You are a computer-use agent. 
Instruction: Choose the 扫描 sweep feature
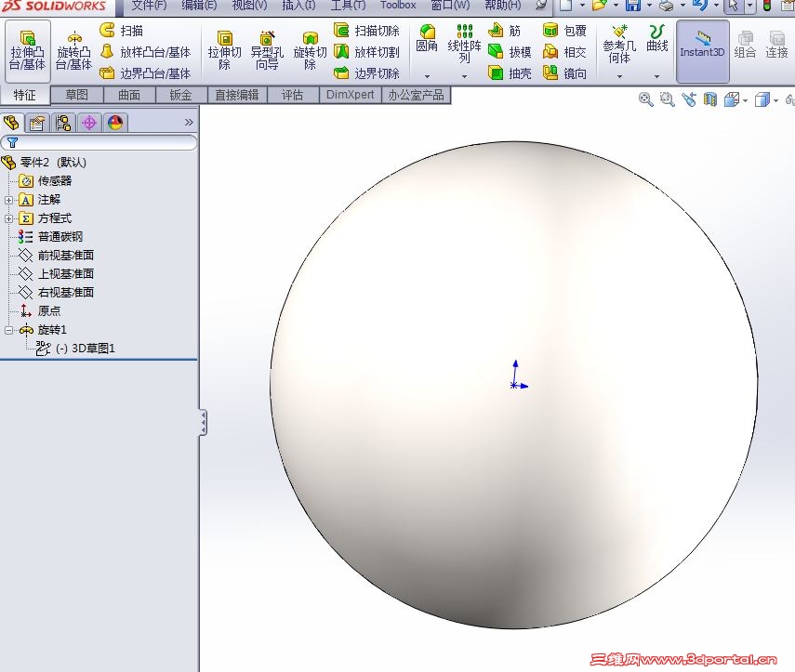pos(122,31)
